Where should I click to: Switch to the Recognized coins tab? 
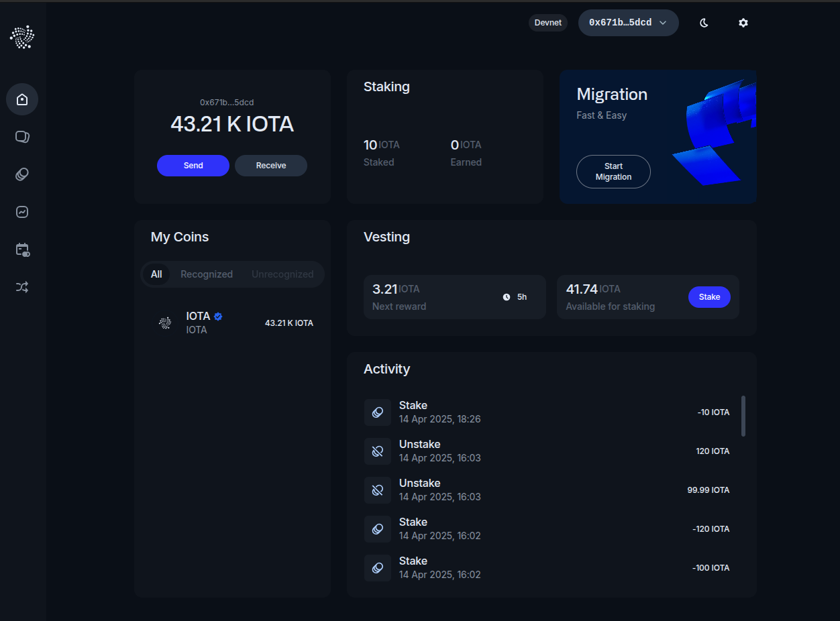tap(206, 274)
